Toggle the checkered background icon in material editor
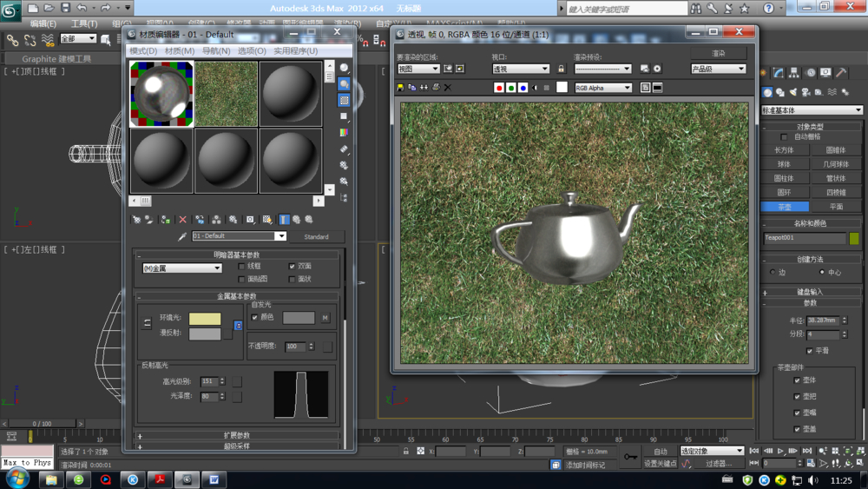 point(345,101)
